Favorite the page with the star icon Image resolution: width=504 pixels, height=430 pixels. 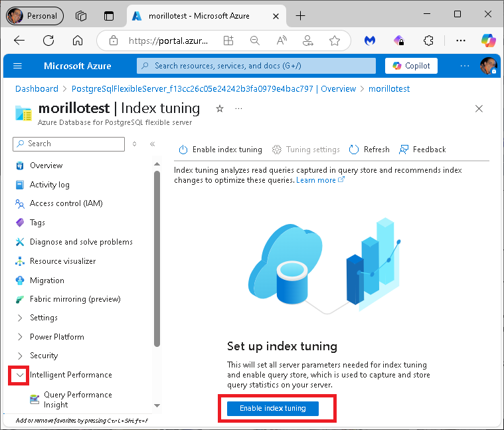220,109
